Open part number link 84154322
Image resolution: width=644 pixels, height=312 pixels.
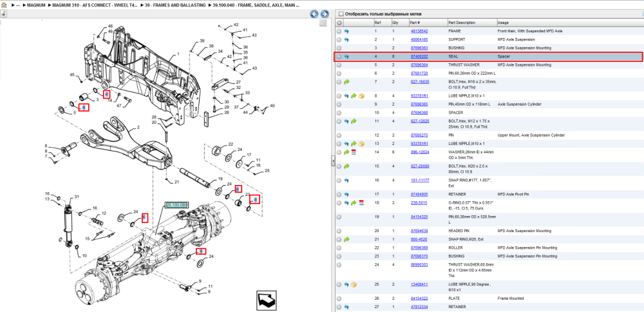419,298
